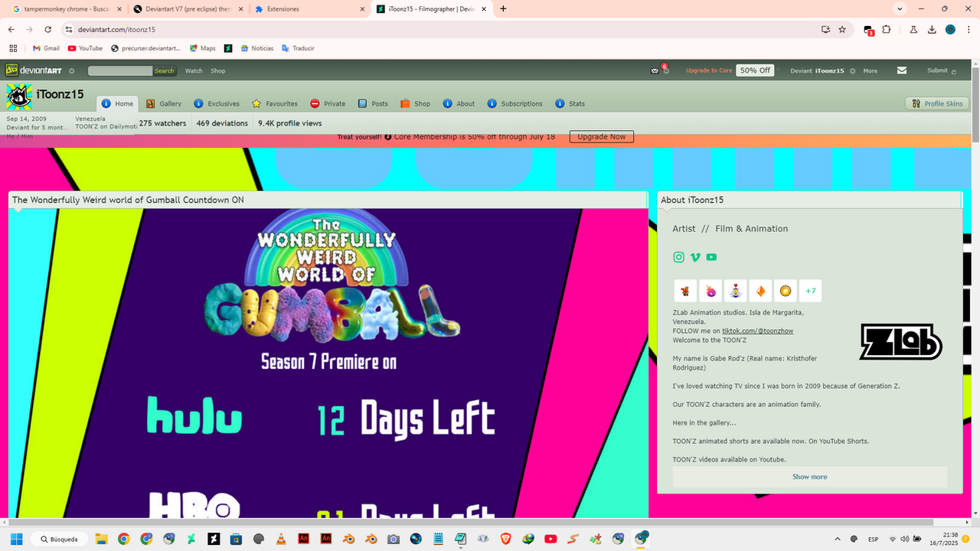Click the Profile Skins button

click(937, 103)
